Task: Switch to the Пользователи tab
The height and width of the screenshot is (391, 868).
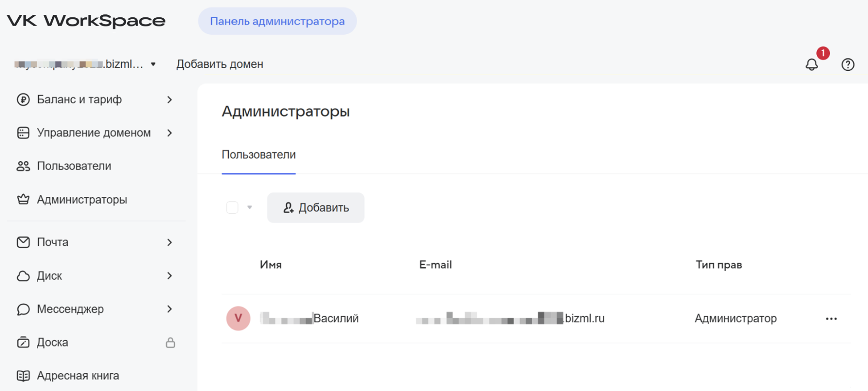Action: [258, 155]
